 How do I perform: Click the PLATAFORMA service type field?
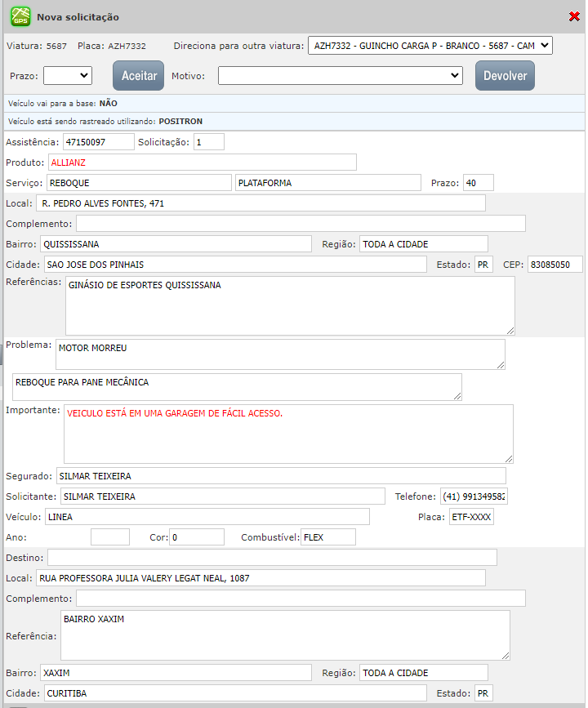tap(327, 183)
